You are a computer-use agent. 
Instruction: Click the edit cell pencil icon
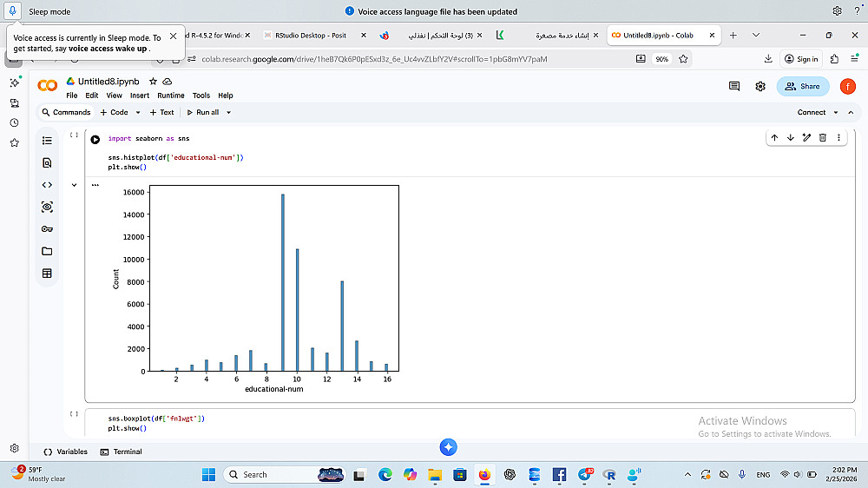pyautogui.click(x=806, y=137)
